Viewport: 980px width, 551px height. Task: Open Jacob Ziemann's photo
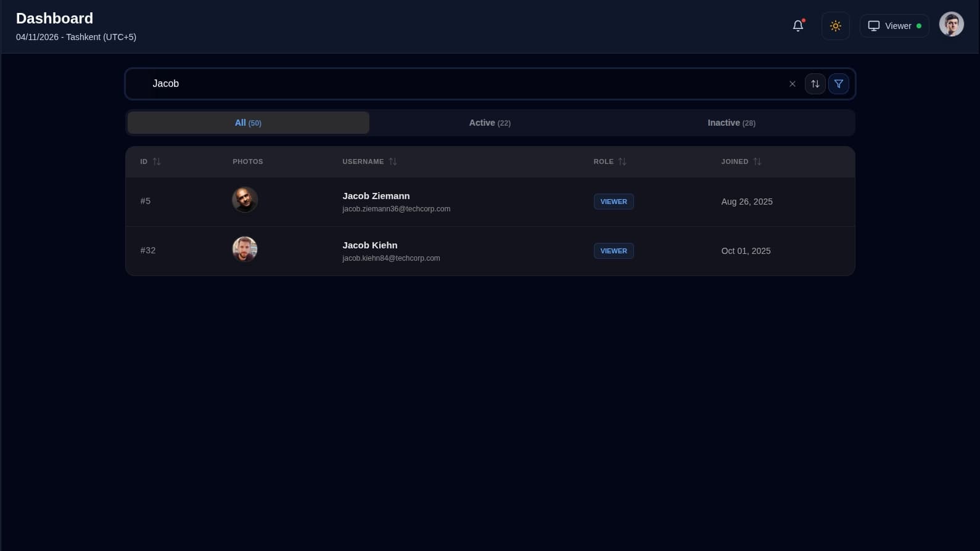coord(245,200)
